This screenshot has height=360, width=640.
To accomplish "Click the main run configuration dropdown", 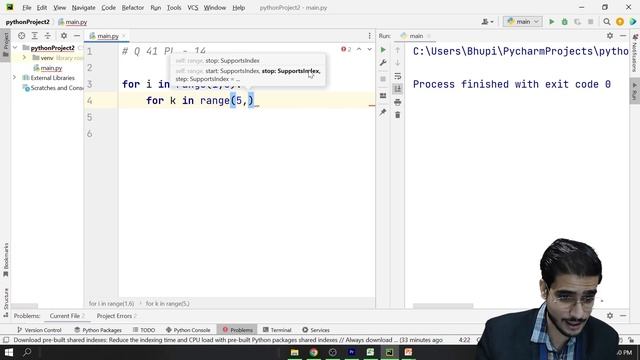I will point(522,22).
